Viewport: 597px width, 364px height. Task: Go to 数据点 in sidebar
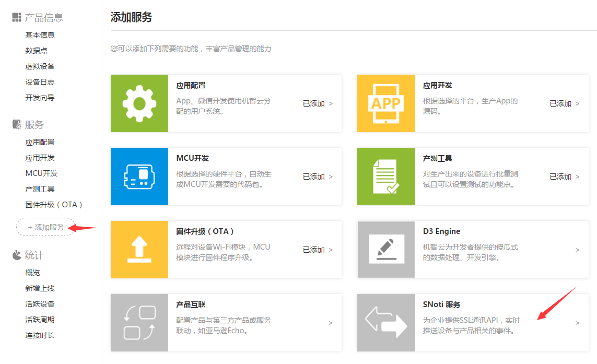click(x=36, y=51)
